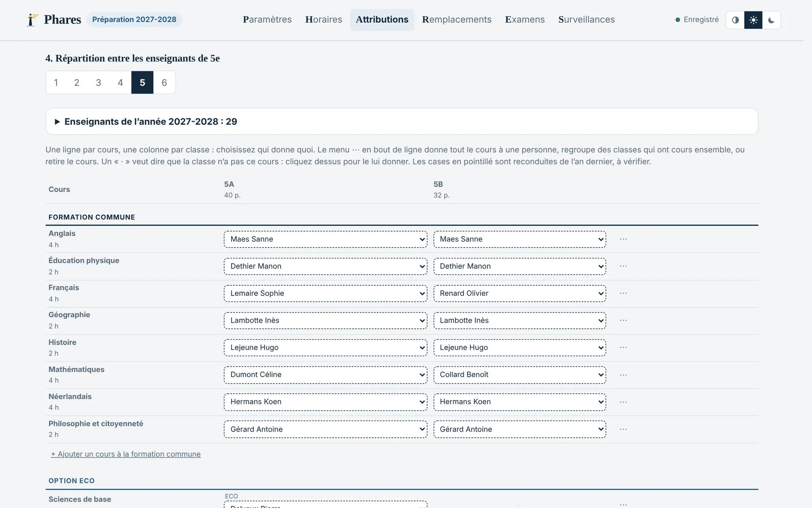Click Ajouter un cours à la formation commune
Image resolution: width=812 pixels, height=508 pixels.
click(x=125, y=454)
